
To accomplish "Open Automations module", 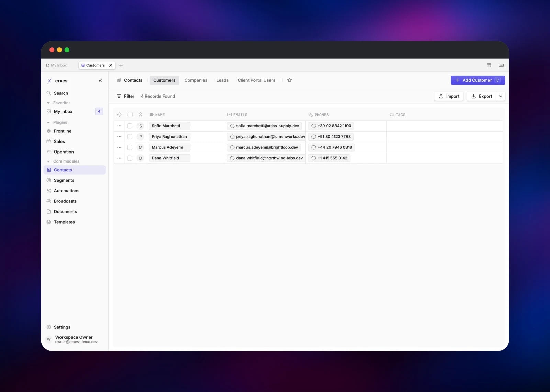I will point(75,191).
